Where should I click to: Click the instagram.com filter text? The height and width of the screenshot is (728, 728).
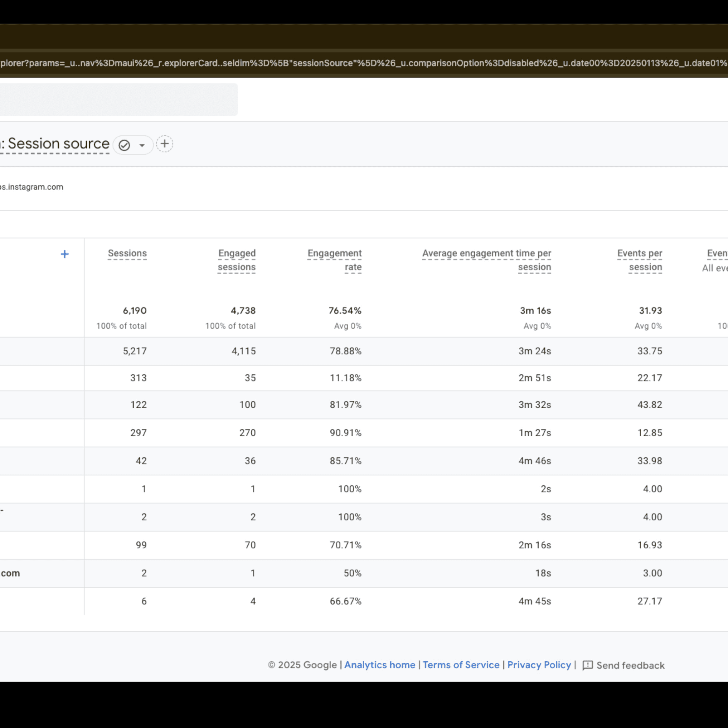click(x=32, y=187)
